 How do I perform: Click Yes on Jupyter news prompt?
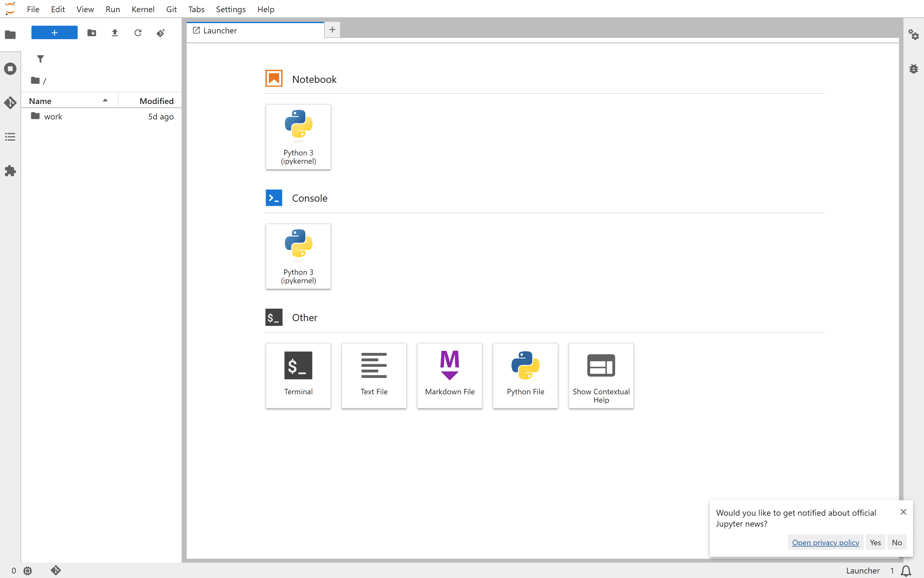(x=875, y=542)
